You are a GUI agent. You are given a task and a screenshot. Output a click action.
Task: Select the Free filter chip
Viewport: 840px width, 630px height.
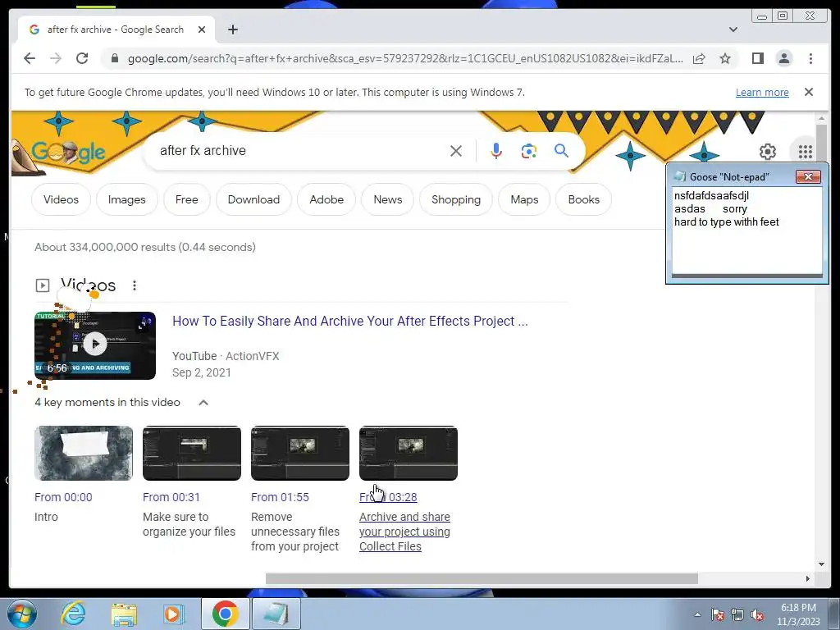coord(186,200)
